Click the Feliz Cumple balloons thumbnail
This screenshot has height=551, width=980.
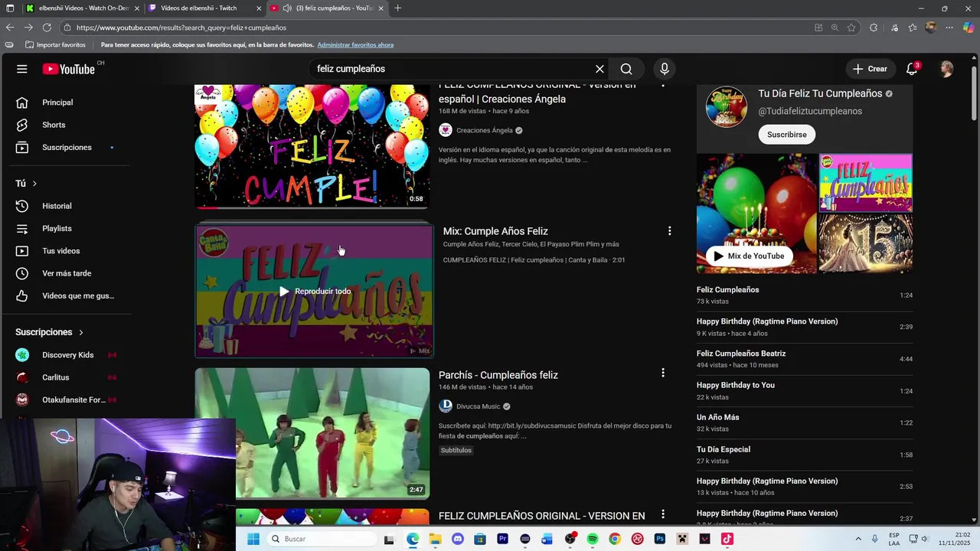[x=312, y=146]
